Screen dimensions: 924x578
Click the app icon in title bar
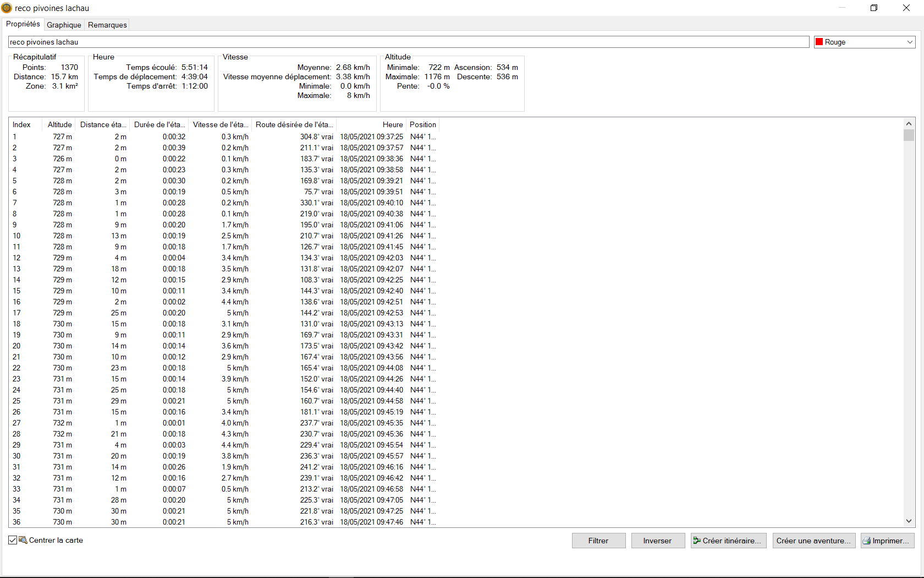point(7,8)
